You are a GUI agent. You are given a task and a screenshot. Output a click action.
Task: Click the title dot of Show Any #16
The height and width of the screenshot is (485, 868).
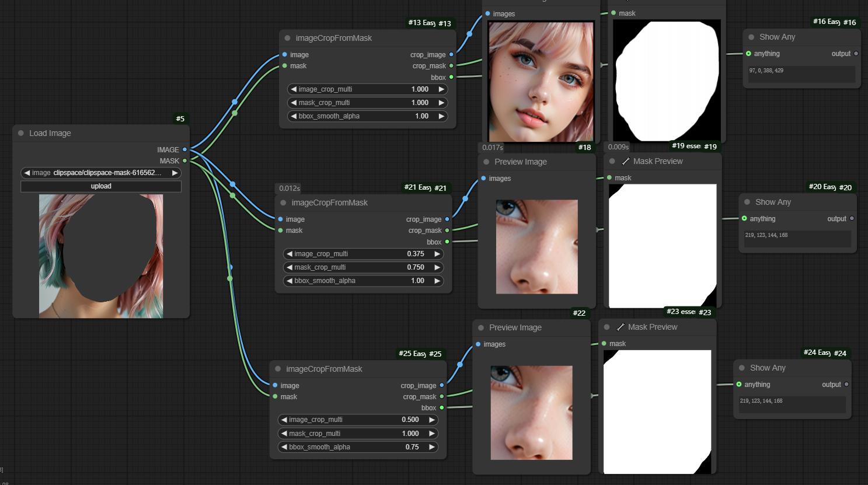click(x=751, y=37)
